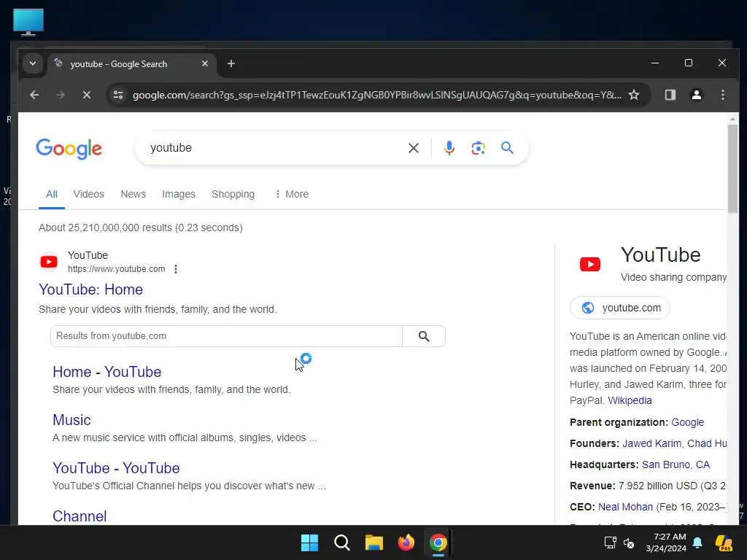Switch to the Images tab

pyautogui.click(x=179, y=194)
